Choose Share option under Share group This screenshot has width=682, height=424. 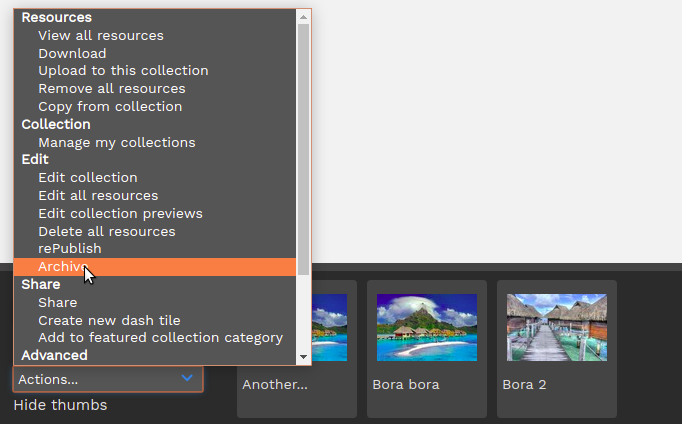(57, 302)
